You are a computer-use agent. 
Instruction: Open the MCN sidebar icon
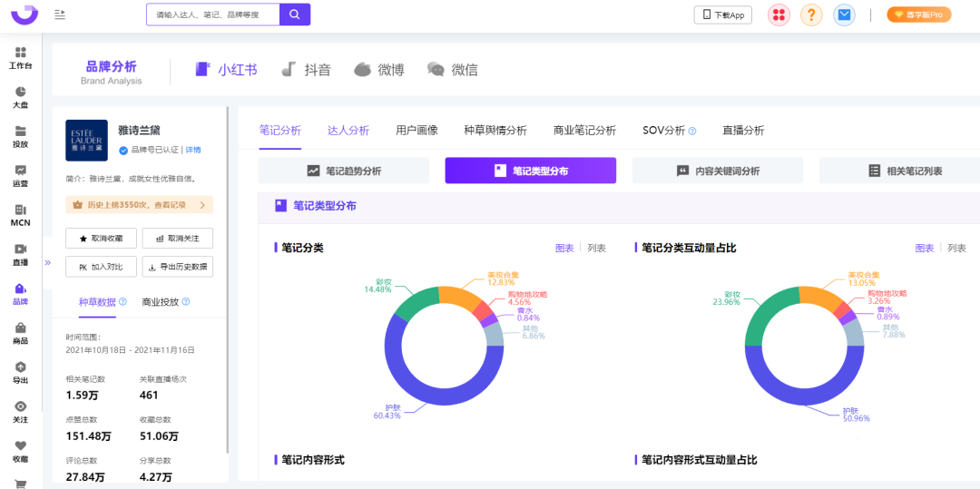tap(20, 215)
